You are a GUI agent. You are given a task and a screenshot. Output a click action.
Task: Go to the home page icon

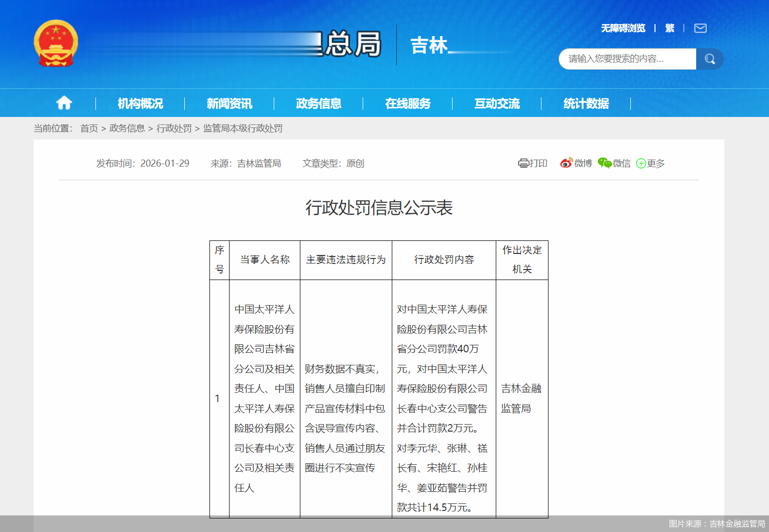(64, 103)
